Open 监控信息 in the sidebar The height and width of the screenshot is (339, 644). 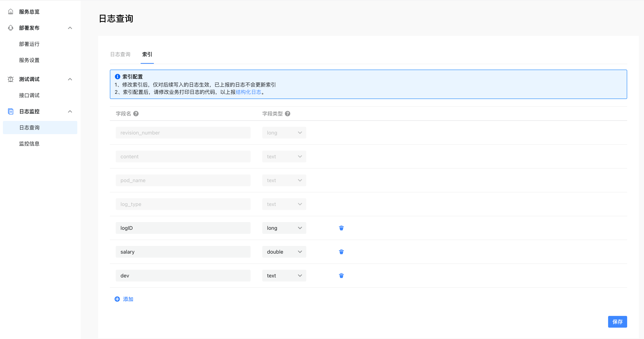(x=29, y=144)
